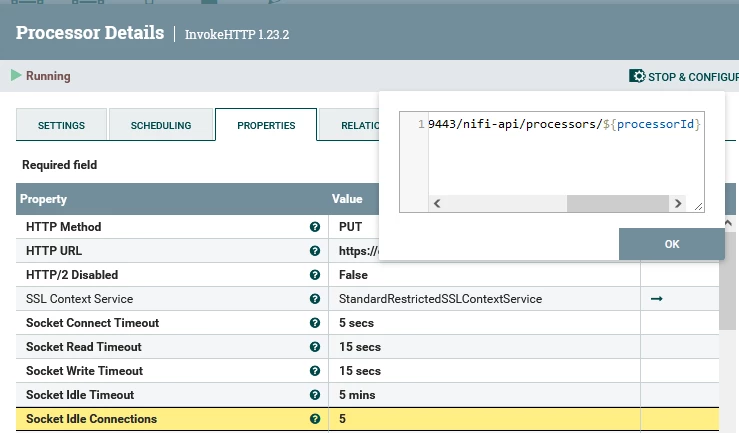Open help for HTTP/2 Disabled property
The width and height of the screenshot is (739, 433).
[315, 275]
